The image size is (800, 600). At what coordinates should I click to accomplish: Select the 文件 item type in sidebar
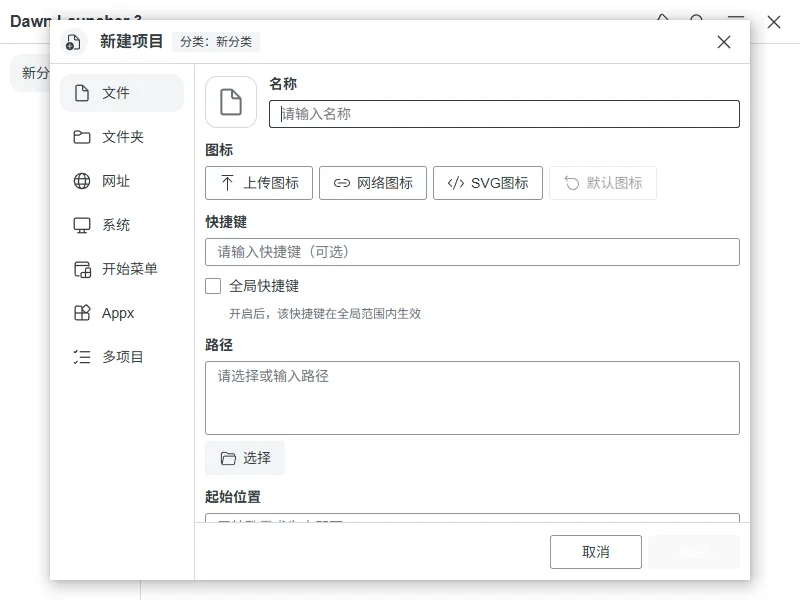(122, 93)
